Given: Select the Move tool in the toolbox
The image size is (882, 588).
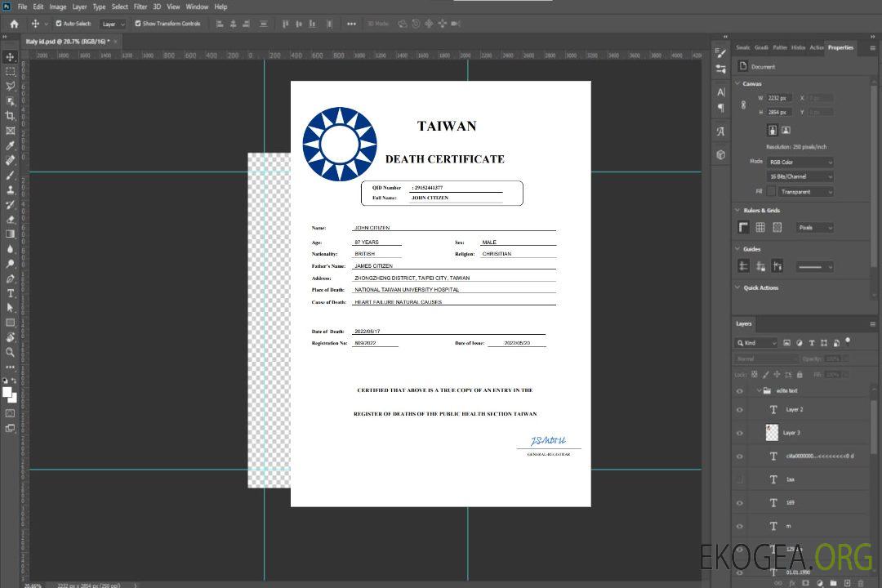Looking at the screenshot, I should (x=10, y=57).
